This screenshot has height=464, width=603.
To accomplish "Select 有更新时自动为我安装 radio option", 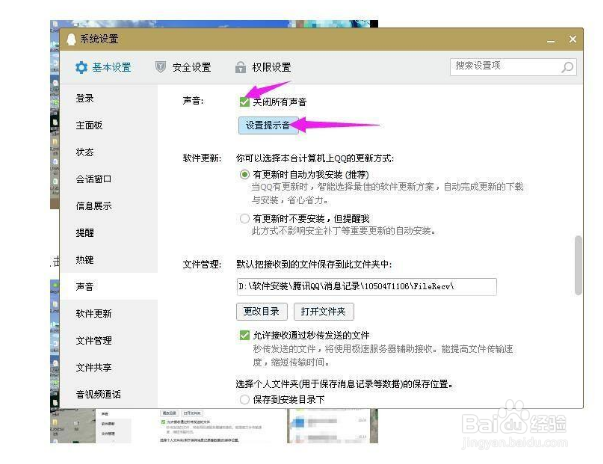I will [245, 175].
